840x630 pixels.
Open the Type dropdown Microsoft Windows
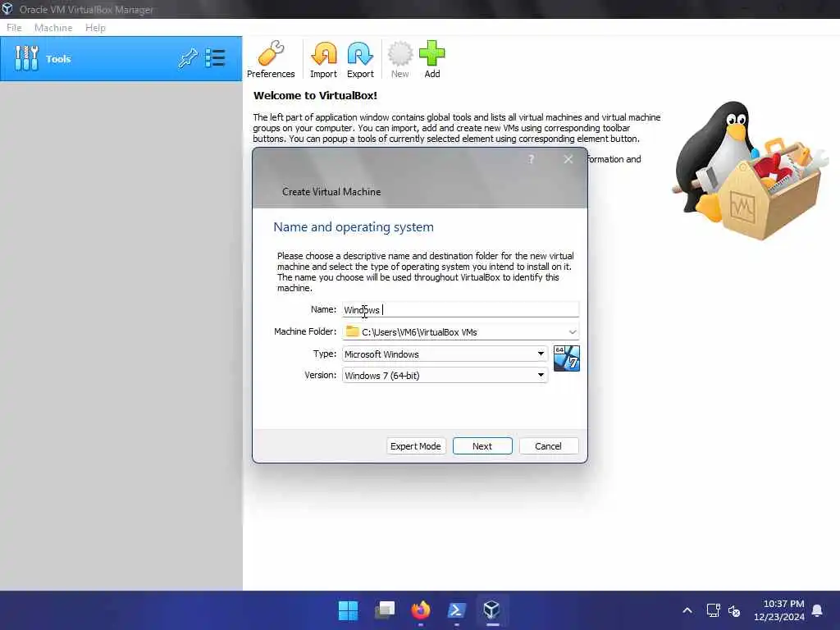tap(445, 354)
